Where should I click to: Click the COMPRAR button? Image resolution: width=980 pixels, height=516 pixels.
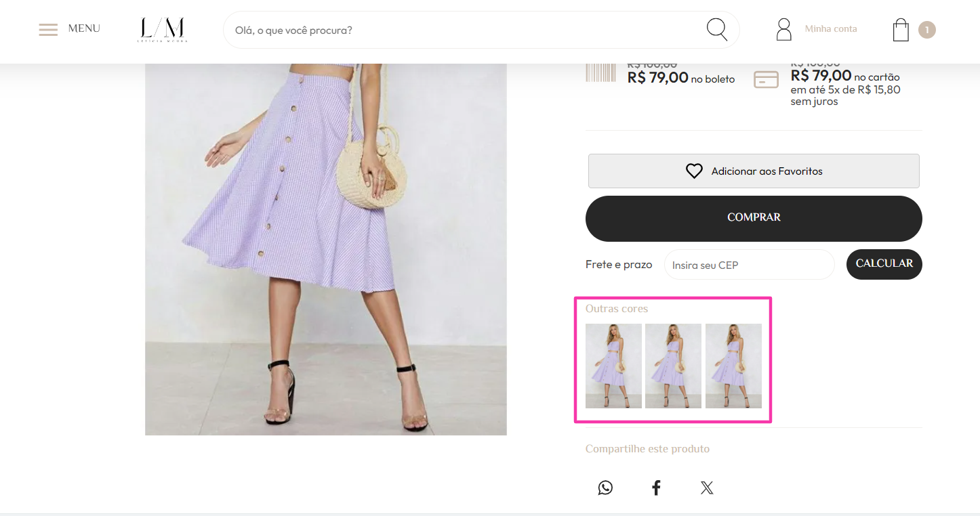(x=754, y=218)
